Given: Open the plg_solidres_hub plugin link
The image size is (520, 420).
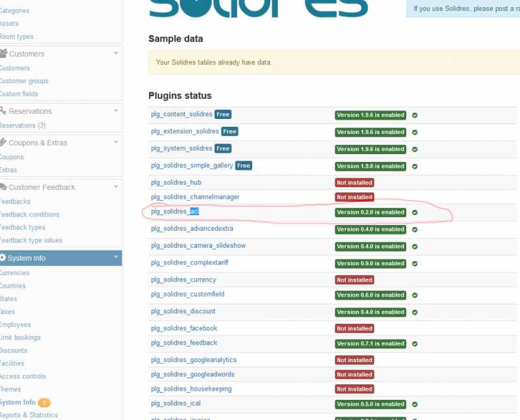Looking at the screenshot, I should [x=176, y=183].
